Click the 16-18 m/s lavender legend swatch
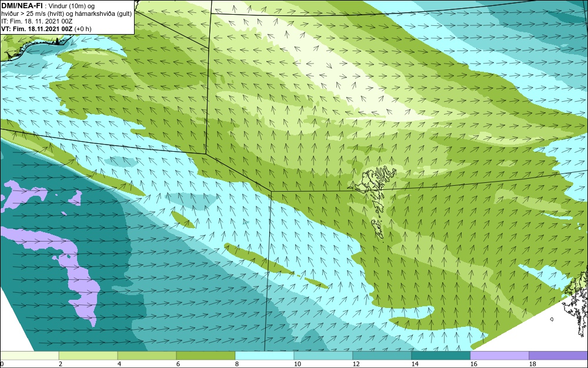This screenshot has width=588, height=368. pos(499,356)
